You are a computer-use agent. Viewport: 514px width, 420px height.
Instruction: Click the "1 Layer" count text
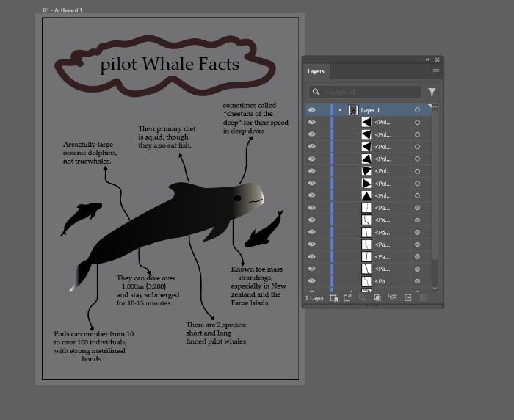(x=314, y=297)
